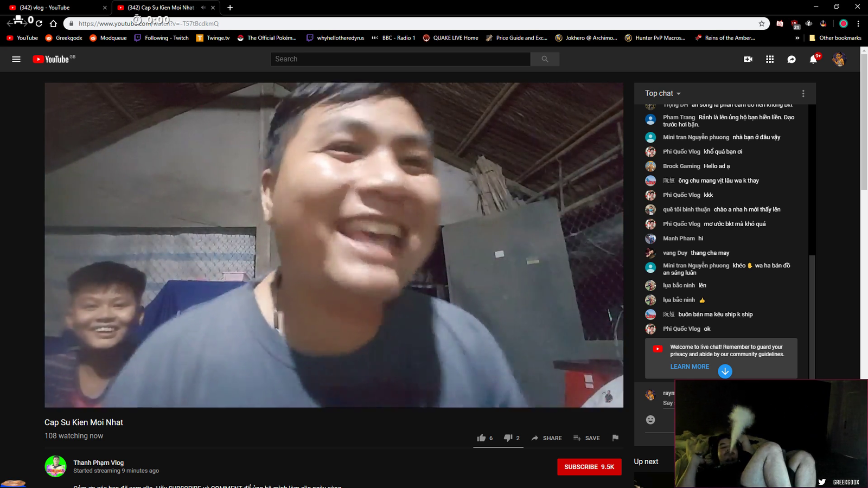Click the search magnifier button

click(545, 59)
